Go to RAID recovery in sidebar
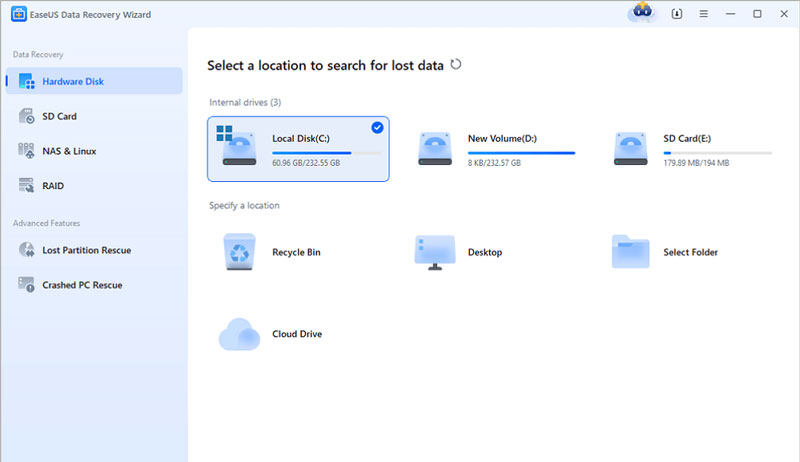The width and height of the screenshot is (800, 462). click(53, 185)
